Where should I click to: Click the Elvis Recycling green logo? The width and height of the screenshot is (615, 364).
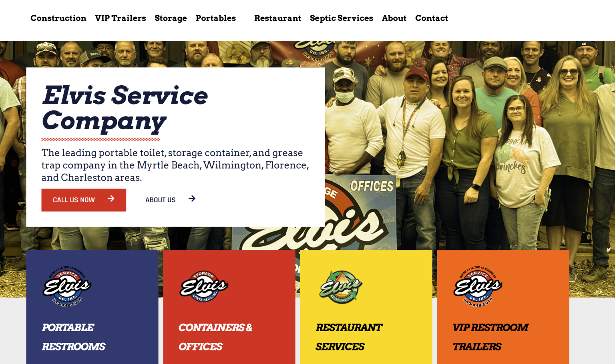tap(341, 287)
